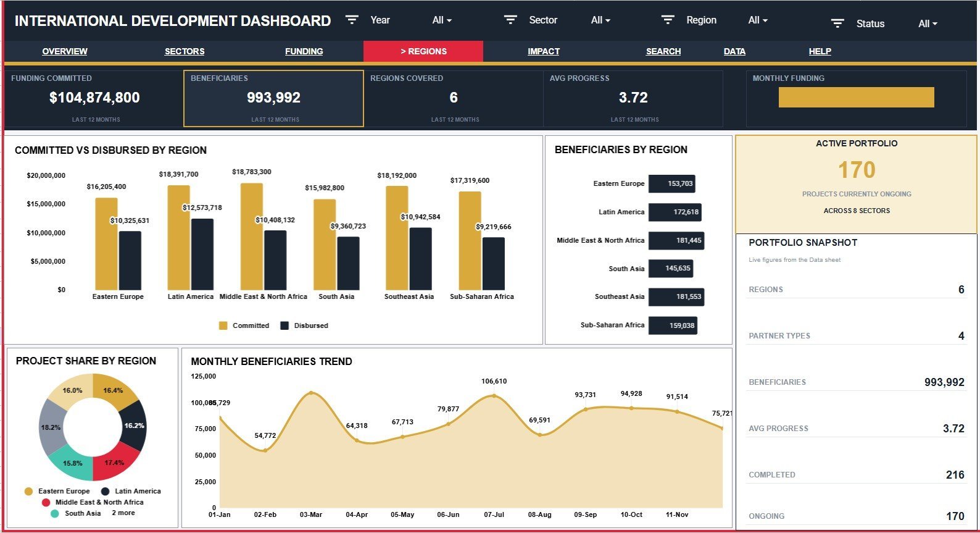980x533 pixels.
Task: Click the Portfolio Snapshot Regions row
Action: point(857,290)
